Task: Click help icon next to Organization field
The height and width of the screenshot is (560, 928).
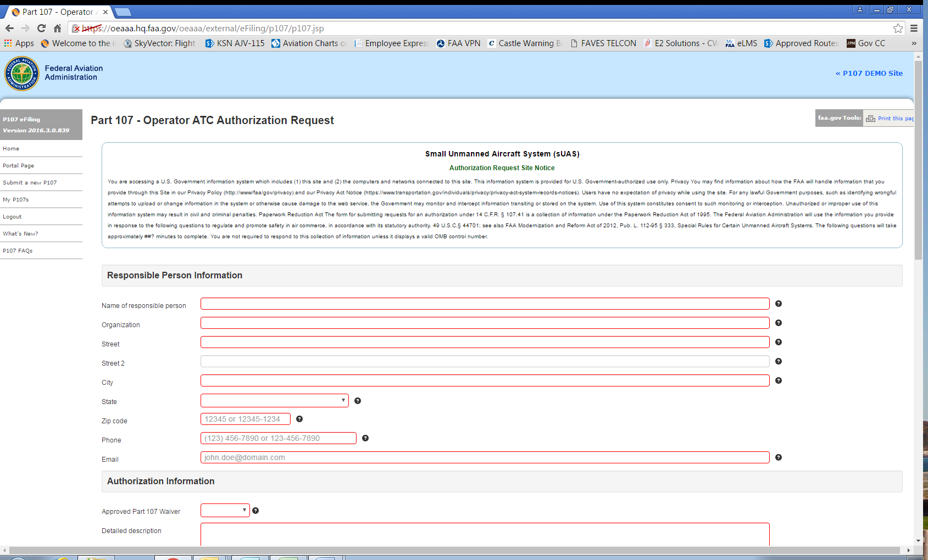Action: click(779, 323)
